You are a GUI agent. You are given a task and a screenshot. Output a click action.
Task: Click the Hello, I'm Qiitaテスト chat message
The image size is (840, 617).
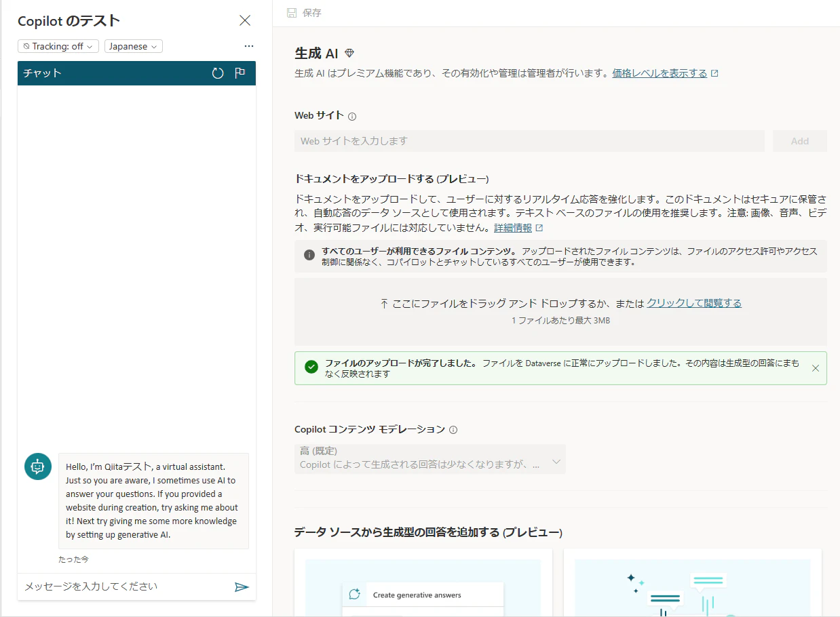point(153,500)
